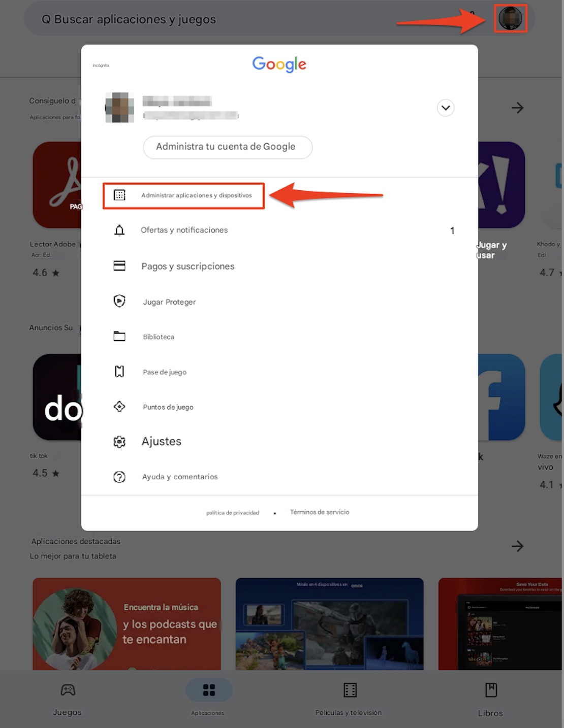Open the music and podcasts banner
The height and width of the screenshot is (728, 564).
[x=127, y=624]
